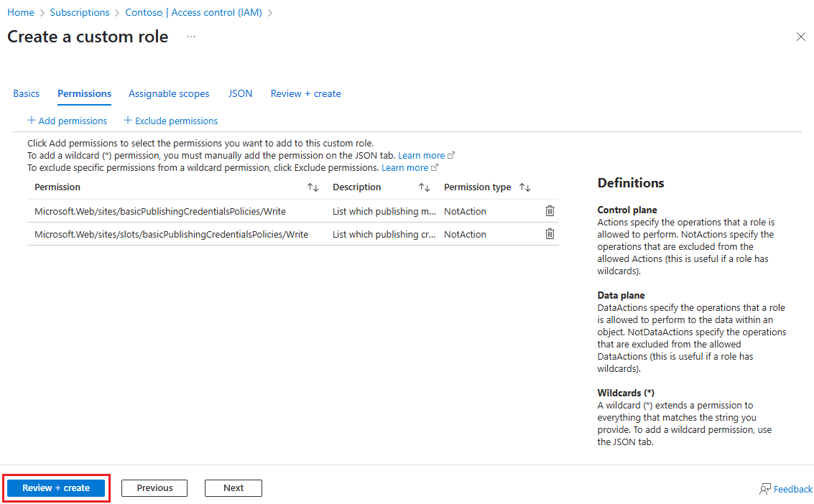Switch to the JSON tab
This screenshot has height=504, width=814.
click(x=240, y=93)
